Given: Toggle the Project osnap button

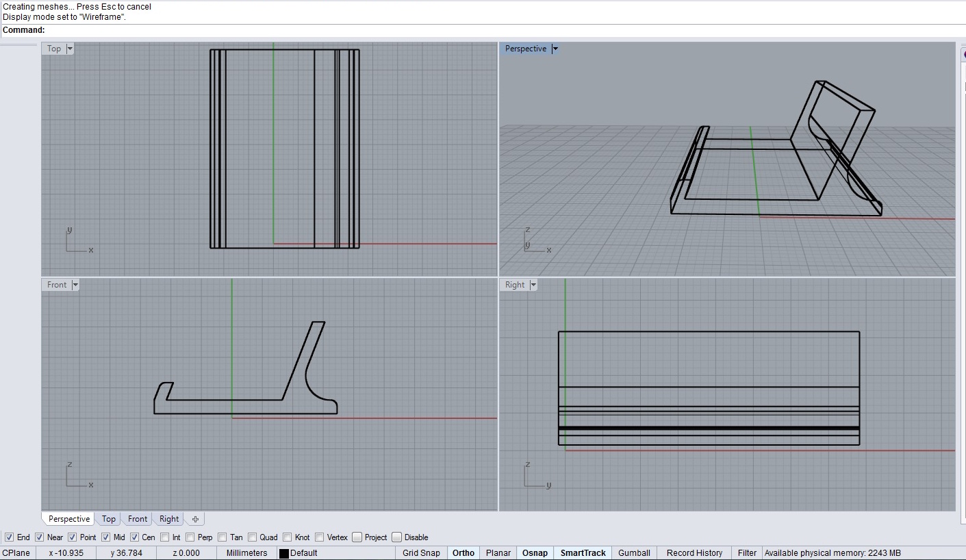Looking at the screenshot, I should pyautogui.click(x=357, y=537).
